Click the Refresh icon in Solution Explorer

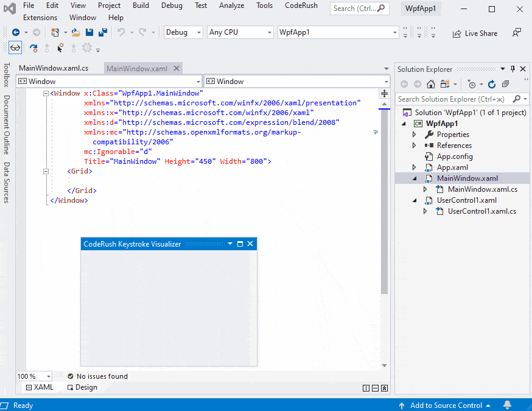(492, 84)
